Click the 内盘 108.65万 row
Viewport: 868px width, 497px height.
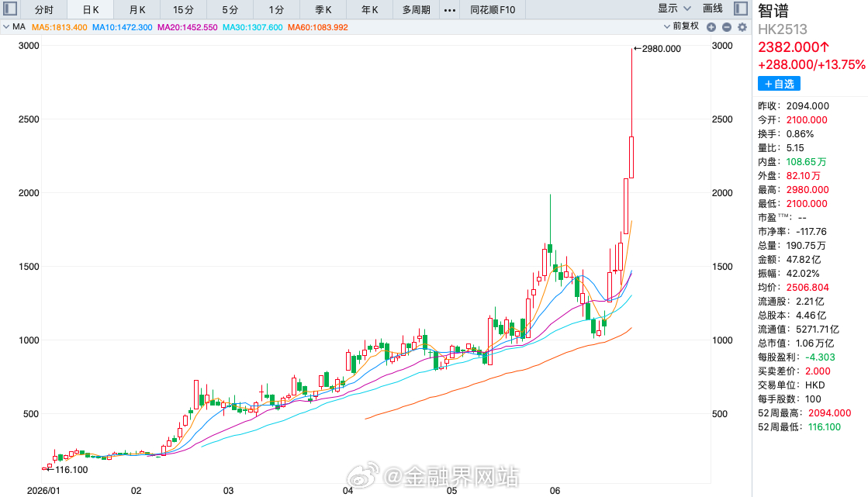(x=792, y=161)
